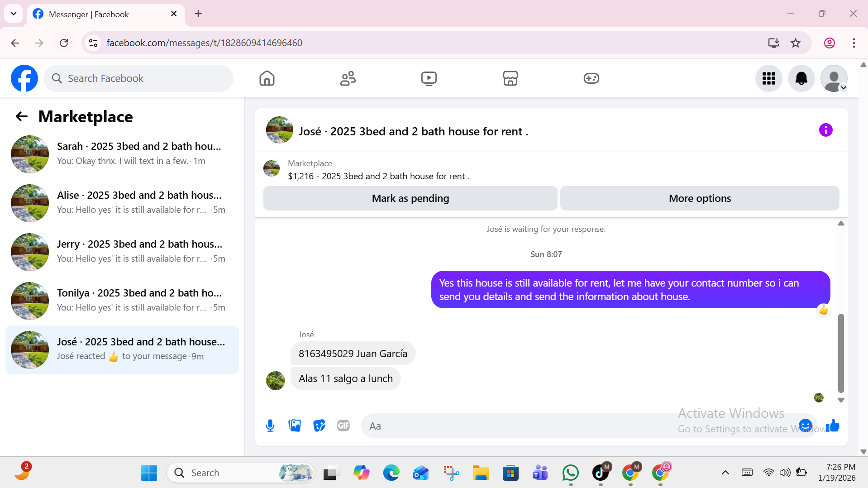868x488 pixels.
Task: Record a voice clip with microphone icon
Action: click(x=270, y=426)
